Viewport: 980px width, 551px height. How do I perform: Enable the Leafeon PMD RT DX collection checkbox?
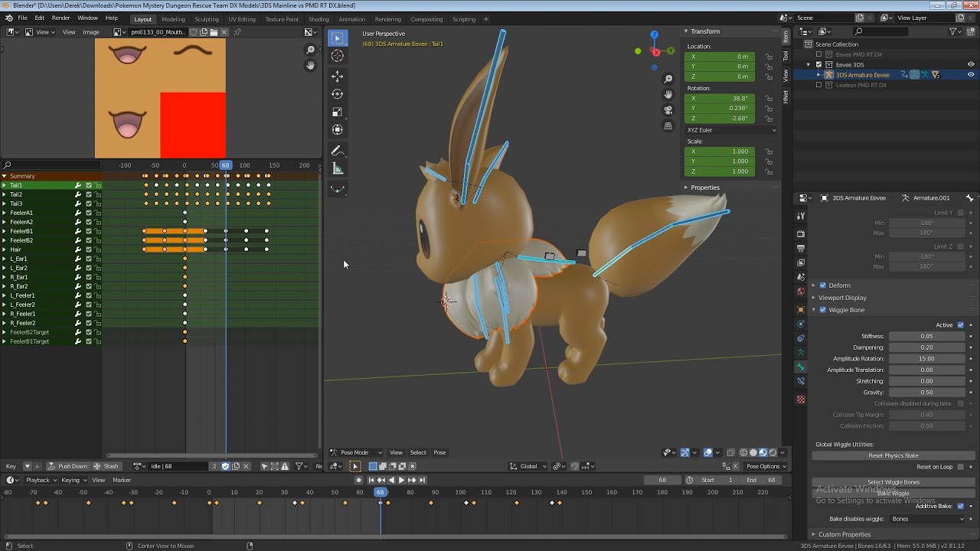click(x=818, y=85)
